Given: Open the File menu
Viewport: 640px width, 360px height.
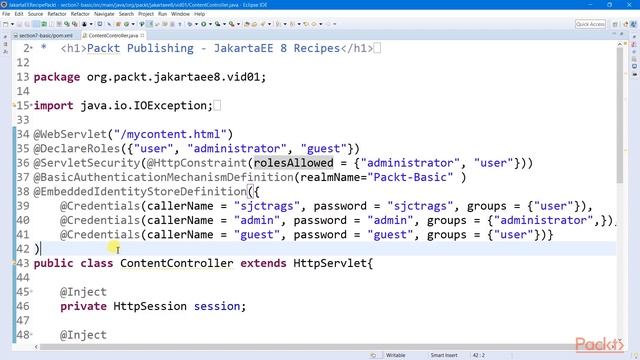Looking at the screenshot, I should tap(6, 14).
